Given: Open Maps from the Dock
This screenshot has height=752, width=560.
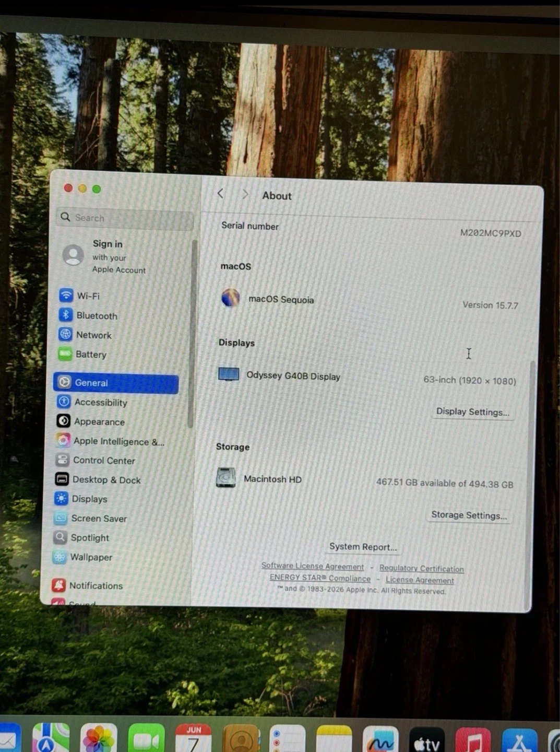Looking at the screenshot, I should point(51,737).
